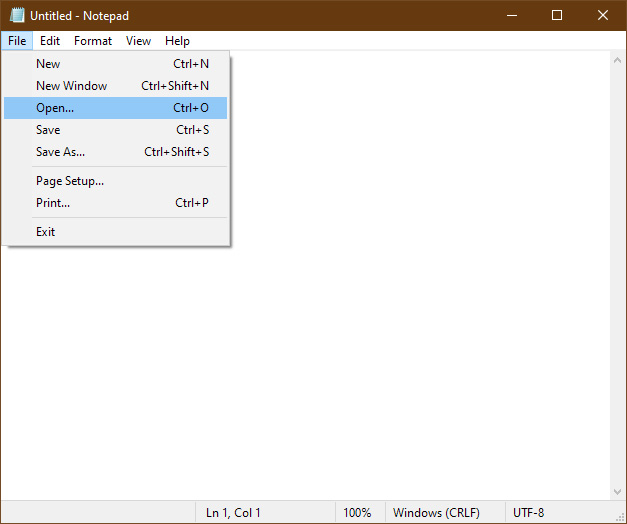Click the 'Windows (CRLF)' status entry
Image resolution: width=627 pixels, height=524 pixels.
pyautogui.click(x=436, y=512)
